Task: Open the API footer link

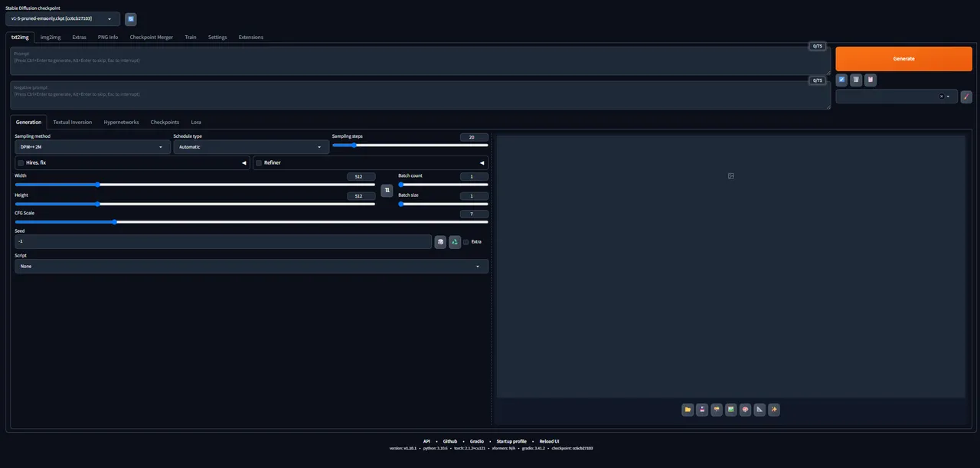Action: pos(426,441)
